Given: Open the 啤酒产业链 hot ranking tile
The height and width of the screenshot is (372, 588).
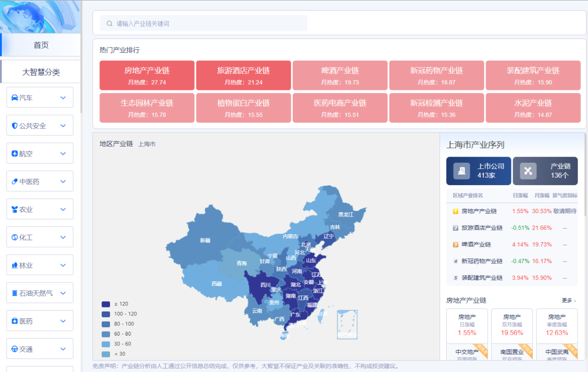Looking at the screenshot, I should (x=340, y=75).
